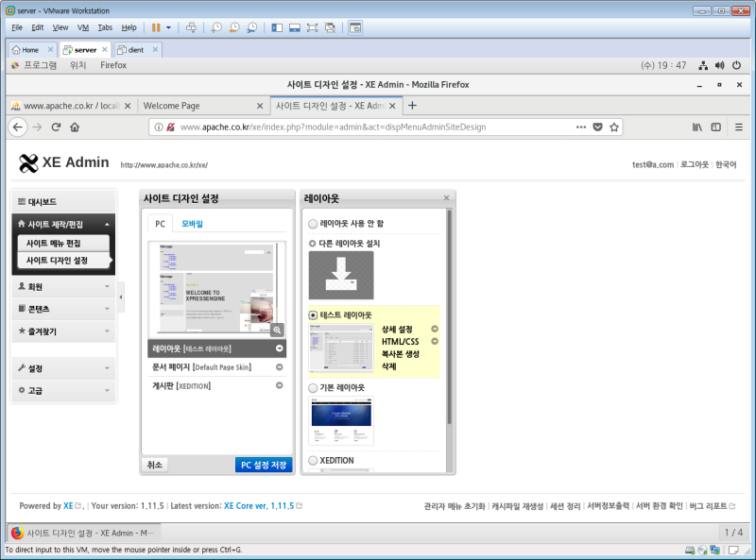Click the PC 설정 저장 button
The width and height of the screenshot is (756, 560).
(264, 465)
